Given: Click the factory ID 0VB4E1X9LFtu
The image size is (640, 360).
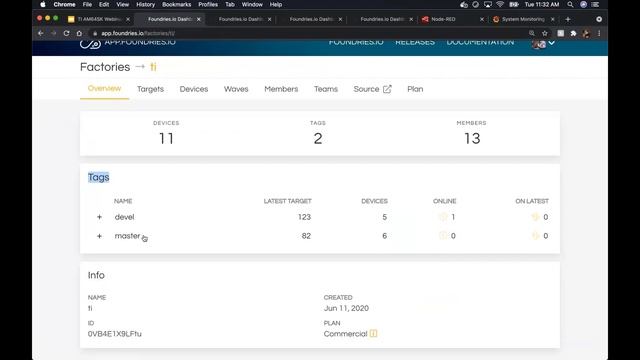Looking at the screenshot, I should tap(115, 334).
